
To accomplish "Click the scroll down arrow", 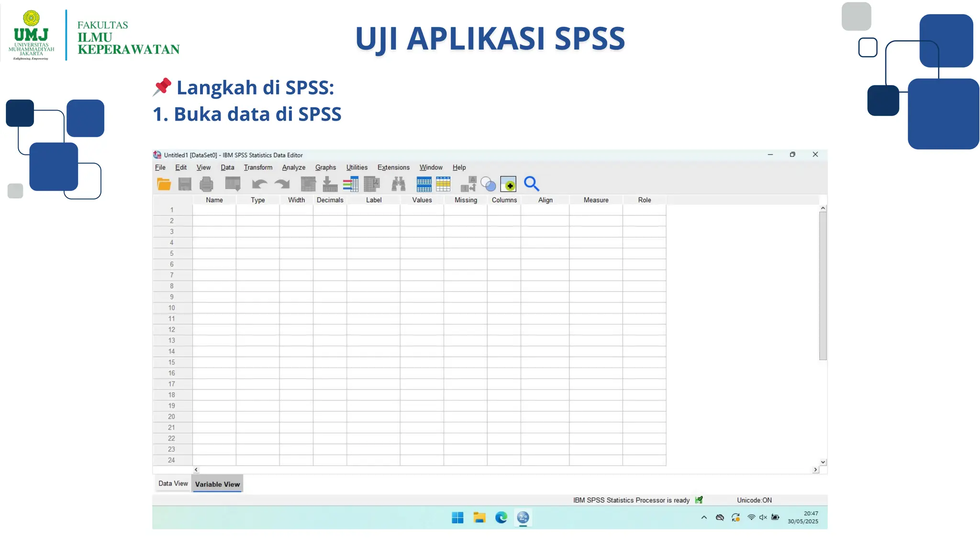I will [823, 462].
